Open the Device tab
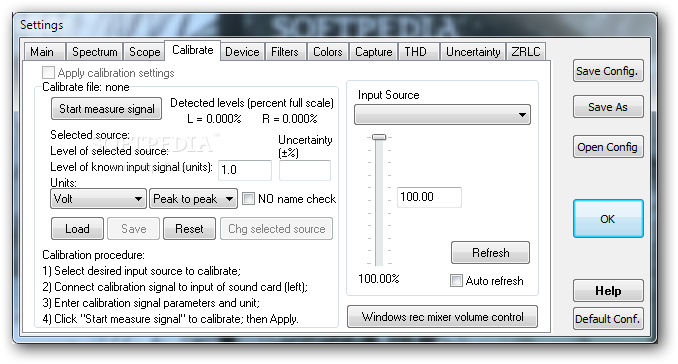This screenshot has height=364, width=678. click(242, 52)
